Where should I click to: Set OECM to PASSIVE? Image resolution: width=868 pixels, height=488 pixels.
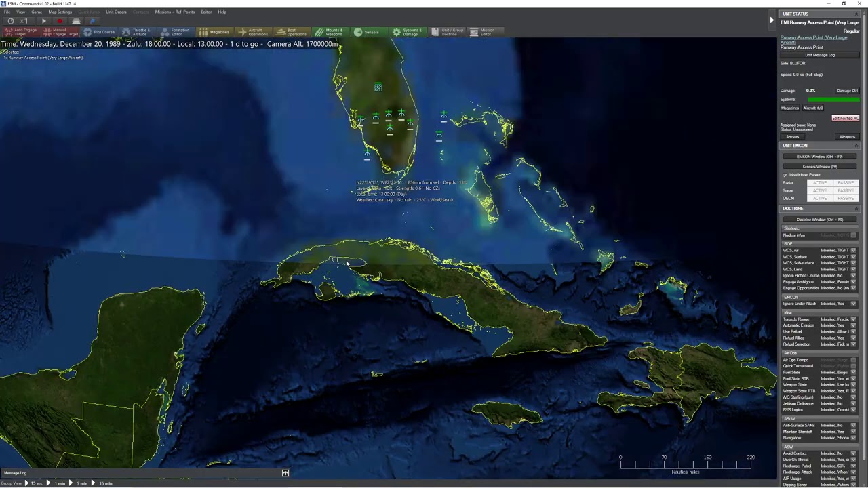[x=846, y=198]
